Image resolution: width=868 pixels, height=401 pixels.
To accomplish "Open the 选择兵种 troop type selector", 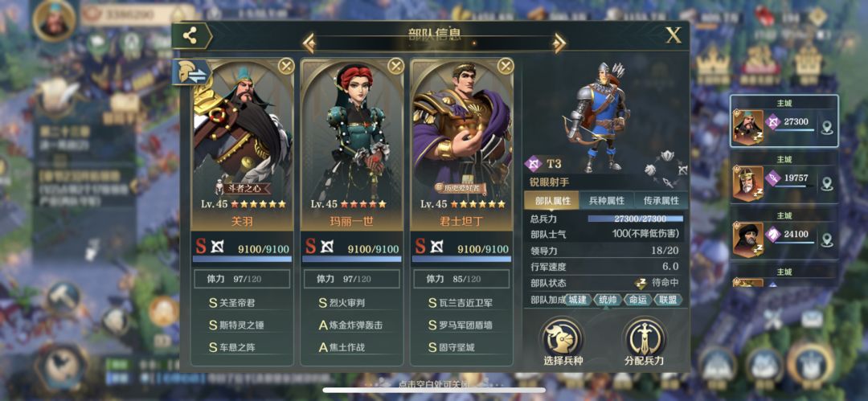I will coord(563,342).
